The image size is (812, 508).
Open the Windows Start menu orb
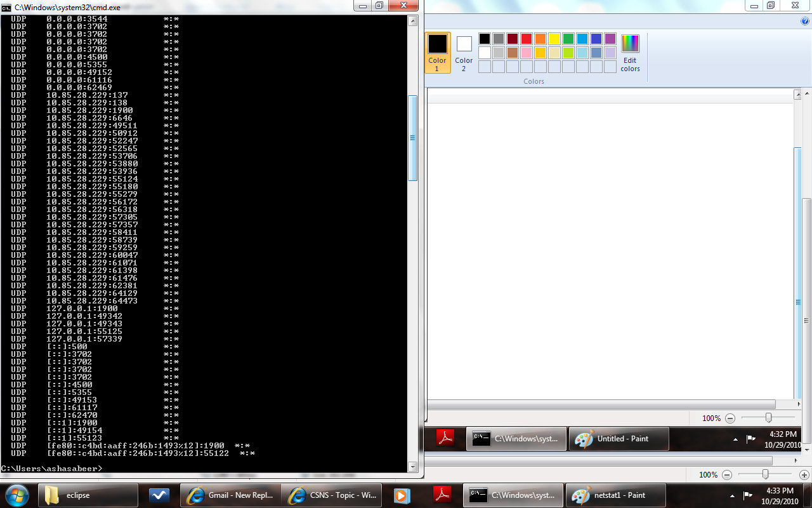coord(16,495)
